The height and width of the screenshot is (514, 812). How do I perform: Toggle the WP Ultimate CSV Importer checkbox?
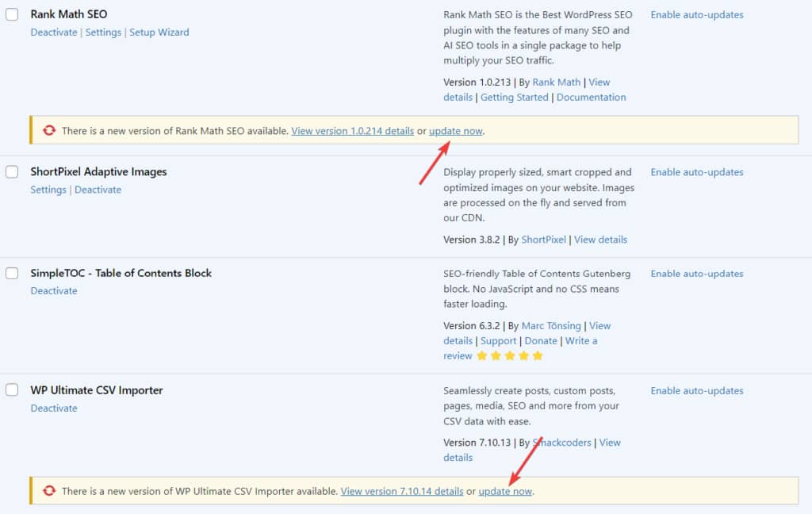pos(12,389)
